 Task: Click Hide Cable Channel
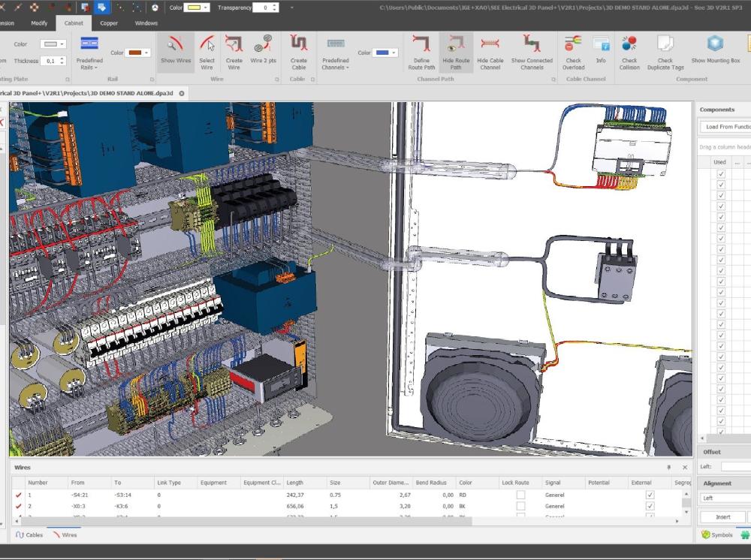[x=490, y=52]
